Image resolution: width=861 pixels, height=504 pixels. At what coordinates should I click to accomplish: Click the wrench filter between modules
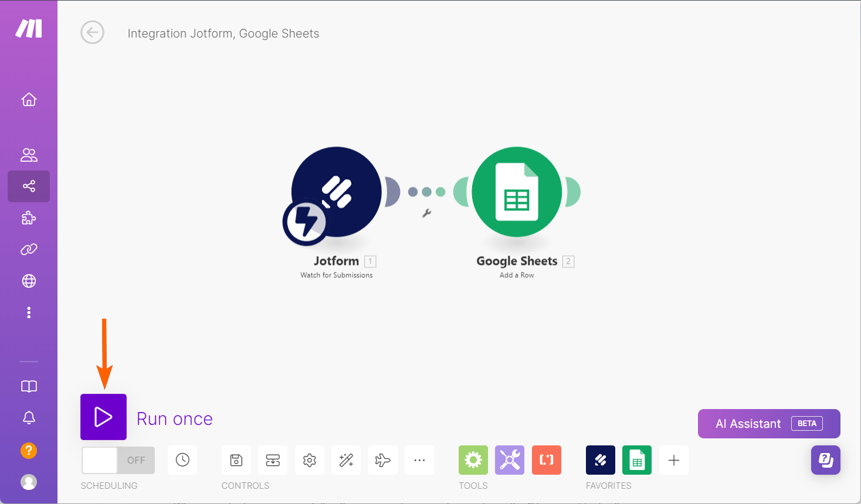click(426, 213)
